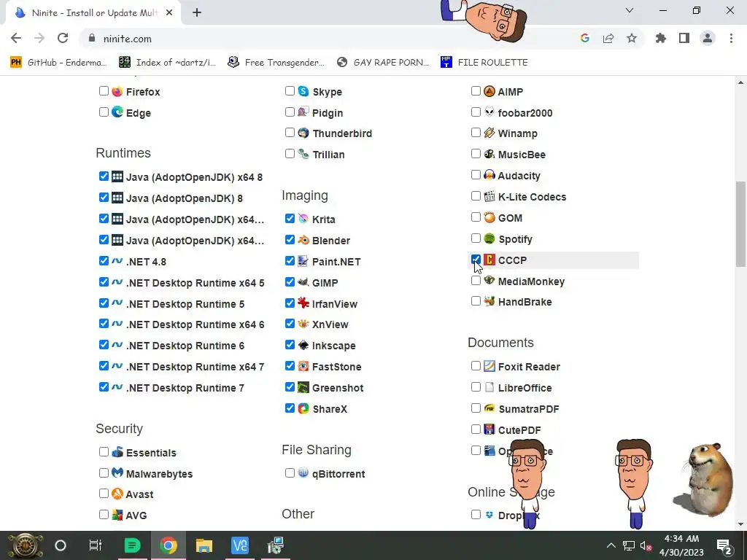Click the FastStone label
The width and height of the screenshot is (747, 560).
(337, 367)
